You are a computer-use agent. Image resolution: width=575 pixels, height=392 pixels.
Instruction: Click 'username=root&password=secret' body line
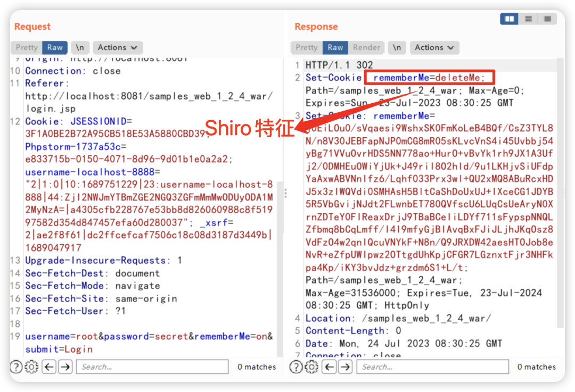coord(106,336)
